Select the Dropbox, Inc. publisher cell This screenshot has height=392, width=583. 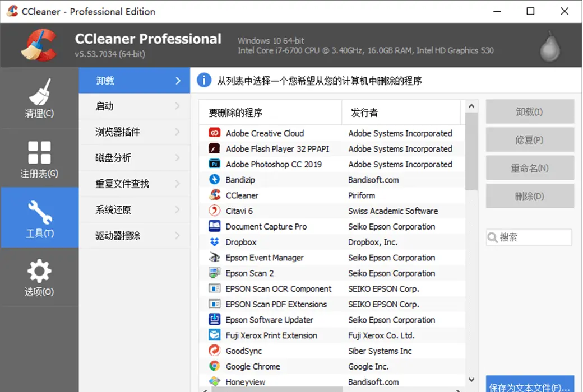click(x=373, y=242)
